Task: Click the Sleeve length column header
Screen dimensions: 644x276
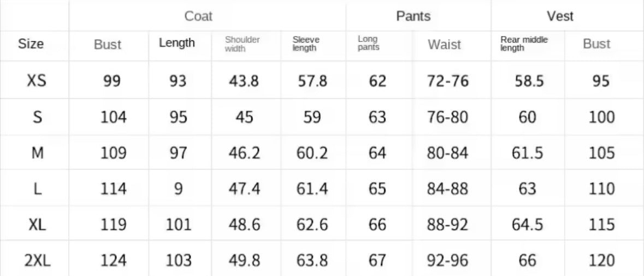Action: click(x=306, y=44)
